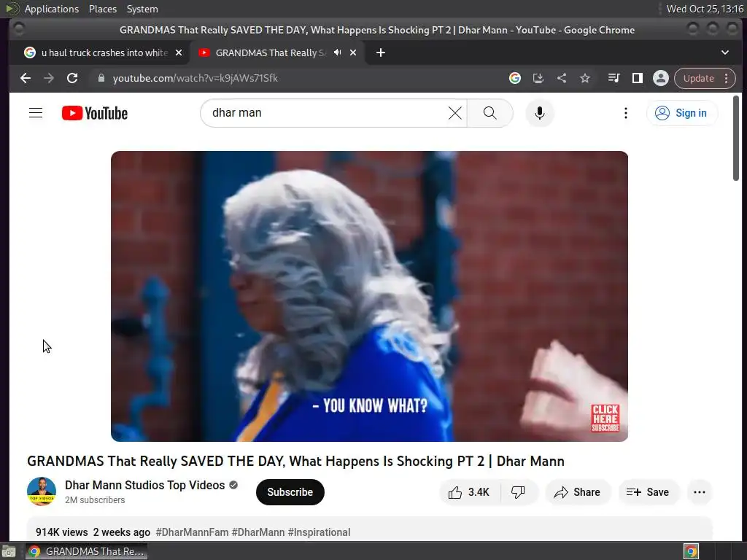Screen dimensions: 747x560
Task: Go to YouTube home via logo
Action: (x=95, y=113)
